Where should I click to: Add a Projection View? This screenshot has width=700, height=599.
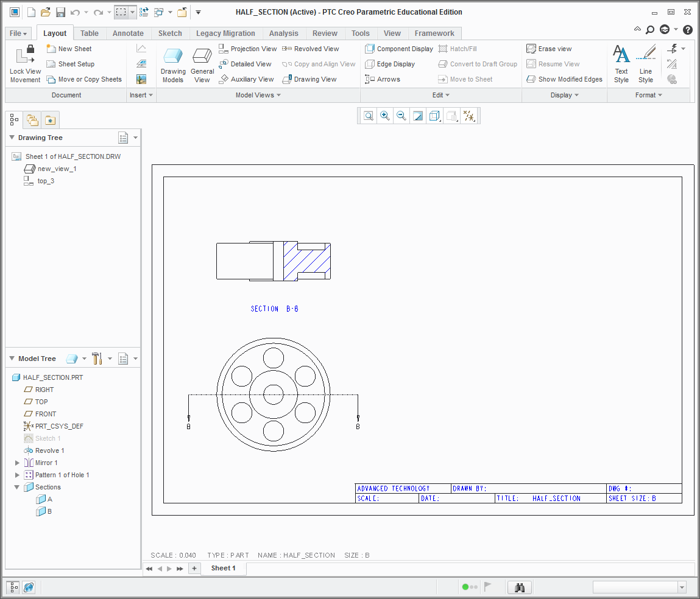[248, 49]
